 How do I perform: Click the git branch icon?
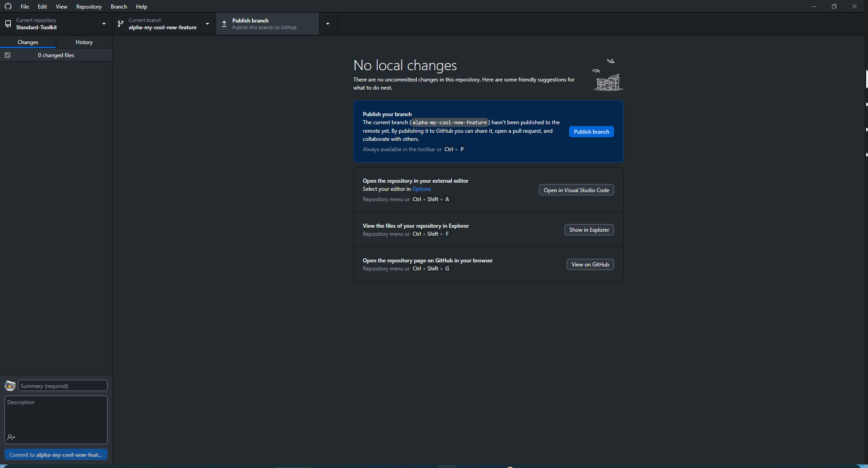(x=121, y=24)
